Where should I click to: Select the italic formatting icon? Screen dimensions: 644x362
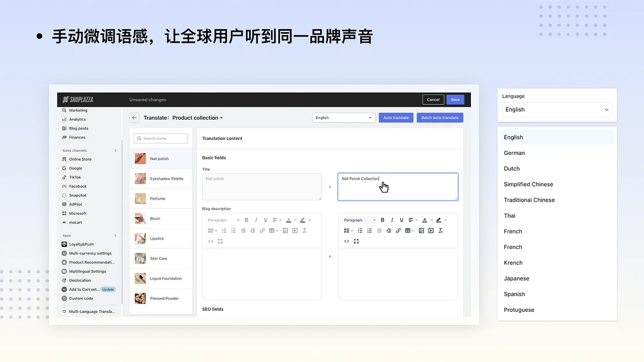pyautogui.click(x=392, y=220)
